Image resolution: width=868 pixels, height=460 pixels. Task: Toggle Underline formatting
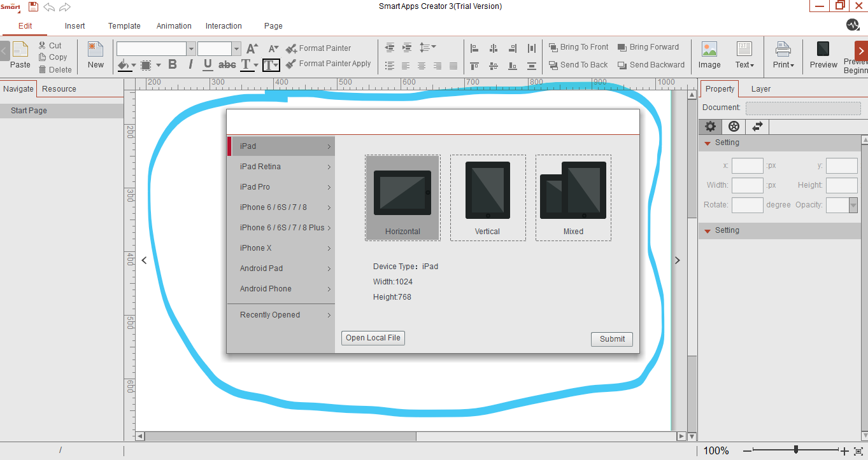[208, 65]
